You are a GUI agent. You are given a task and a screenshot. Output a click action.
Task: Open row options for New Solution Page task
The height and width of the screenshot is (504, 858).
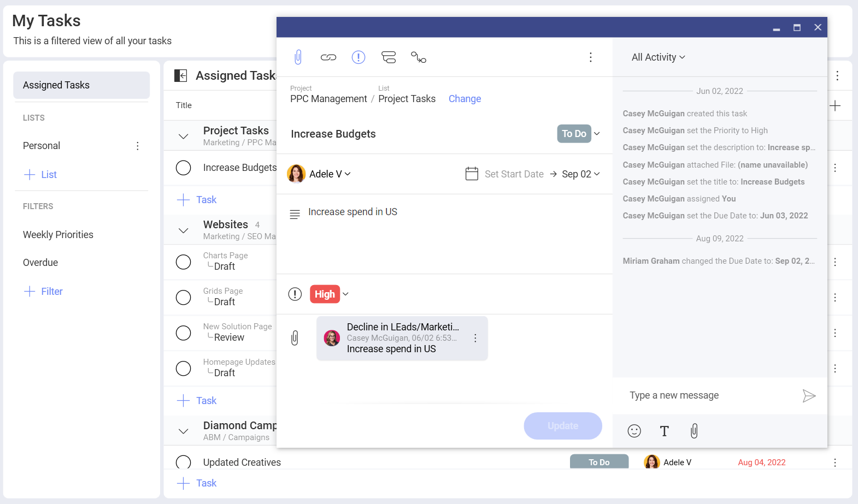click(835, 333)
